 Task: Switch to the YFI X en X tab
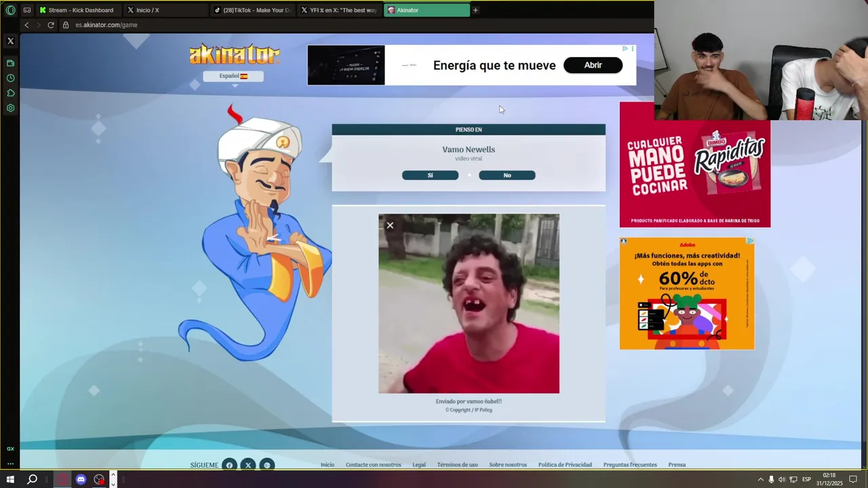(x=340, y=10)
